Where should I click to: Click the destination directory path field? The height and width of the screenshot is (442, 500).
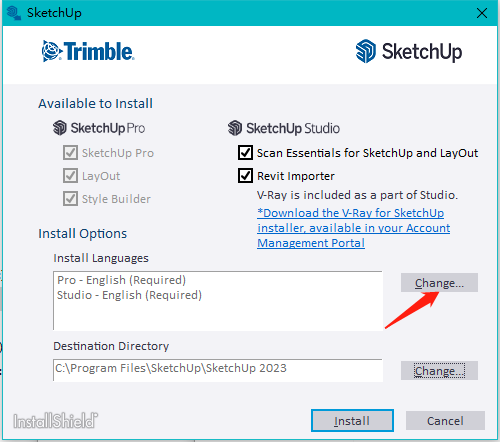(x=218, y=370)
